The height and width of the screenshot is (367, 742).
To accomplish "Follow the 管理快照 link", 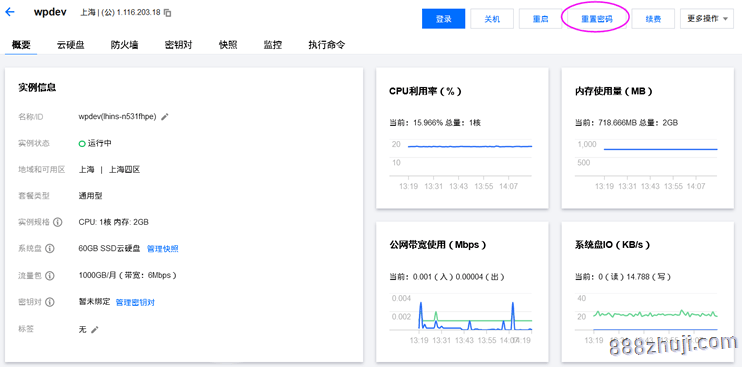I will [x=163, y=249].
